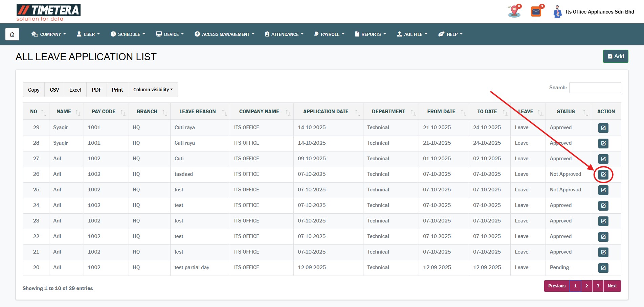The height and width of the screenshot is (307, 644).
Task: Click the Search input field
Action: point(595,88)
